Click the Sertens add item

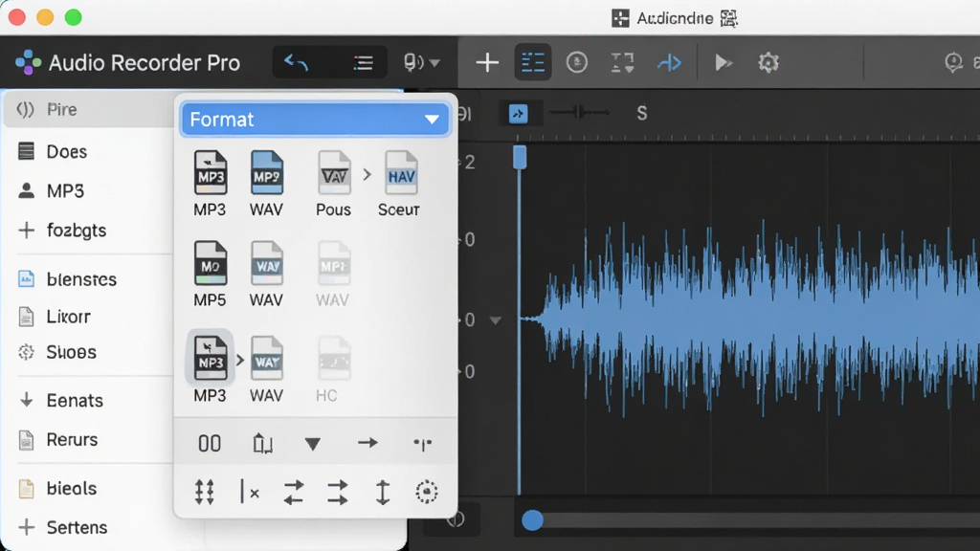89,527
